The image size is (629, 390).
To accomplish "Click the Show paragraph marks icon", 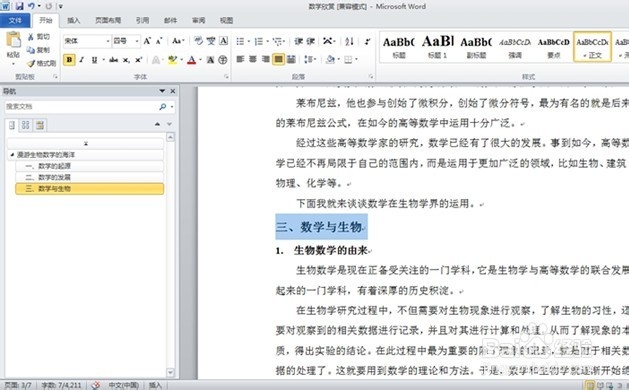I will [367, 41].
